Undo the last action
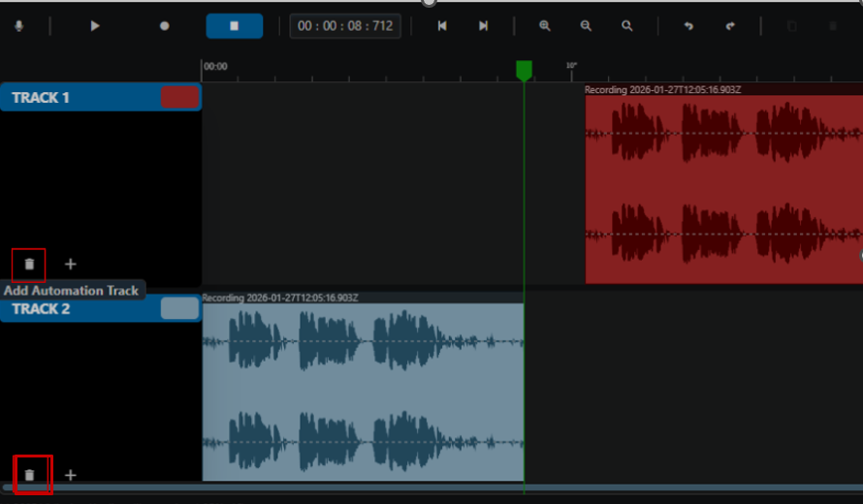 (x=688, y=26)
